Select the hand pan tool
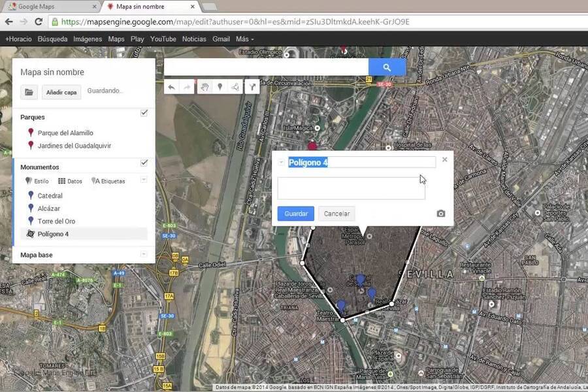Image resolution: width=588 pixels, height=392 pixels. pyautogui.click(x=204, y=87)
